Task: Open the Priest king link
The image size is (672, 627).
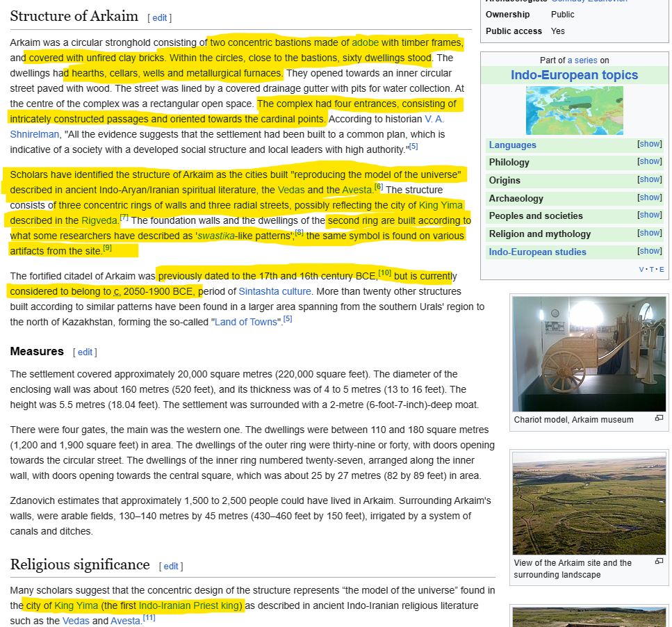Action: [216, 606]
